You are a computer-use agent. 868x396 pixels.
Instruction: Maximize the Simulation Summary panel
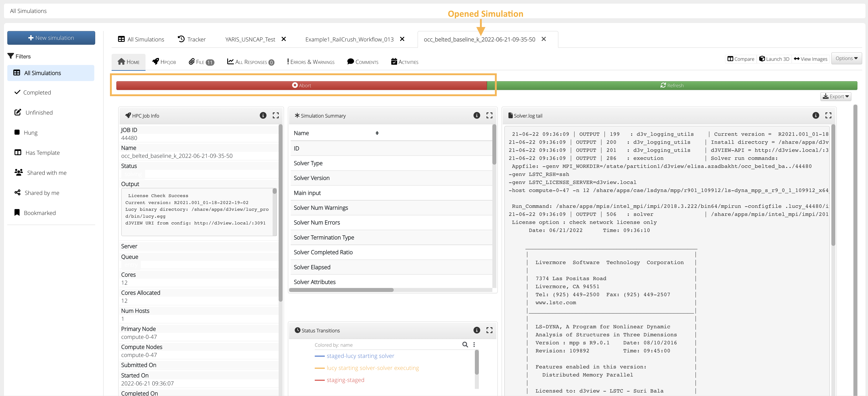pos(489,115)
